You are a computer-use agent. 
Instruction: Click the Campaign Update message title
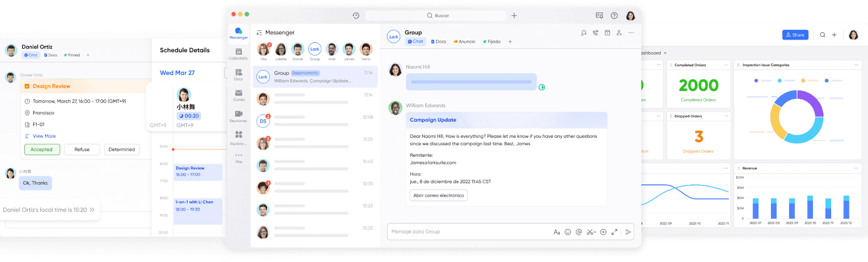(x=433, y=120)
